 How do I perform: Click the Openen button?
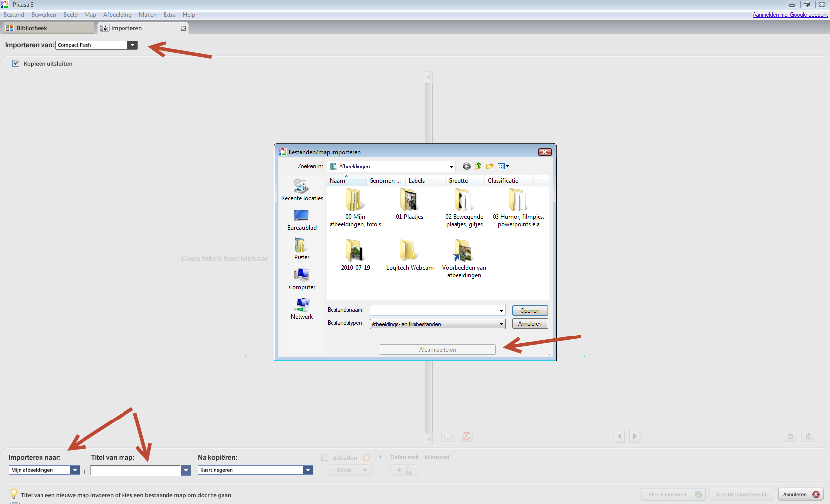530,311
